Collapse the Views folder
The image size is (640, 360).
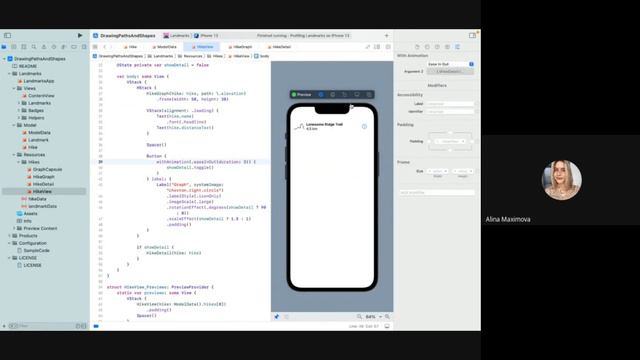click(x=14, y=88)
